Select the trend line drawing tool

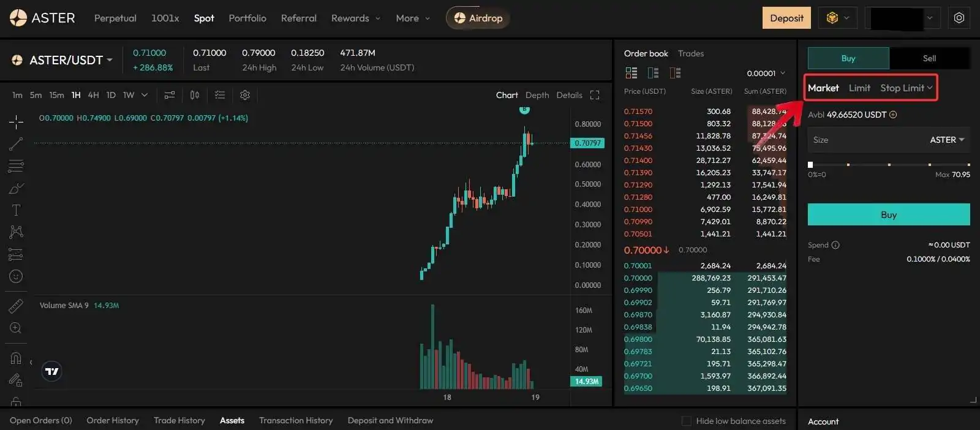pyautogui.click(x=16, y=144)
